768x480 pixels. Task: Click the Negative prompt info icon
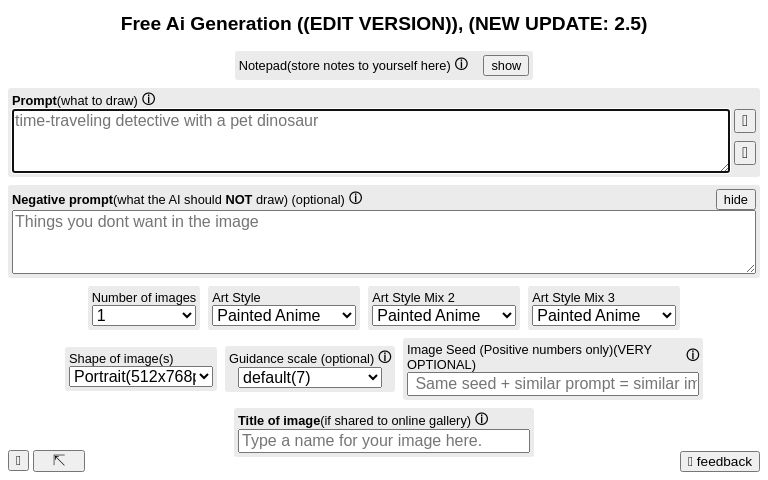(355, 198)
